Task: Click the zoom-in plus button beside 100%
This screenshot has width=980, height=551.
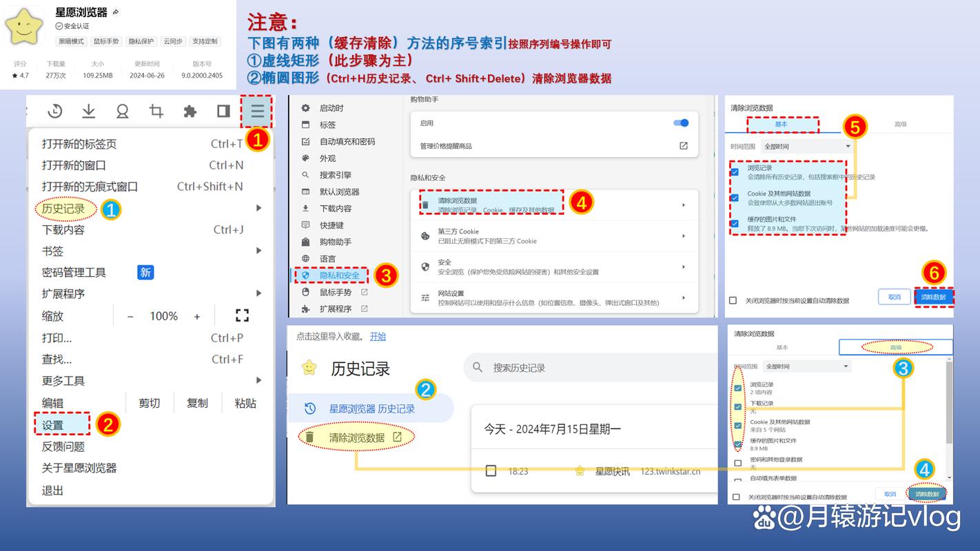Action: point(197,316)
